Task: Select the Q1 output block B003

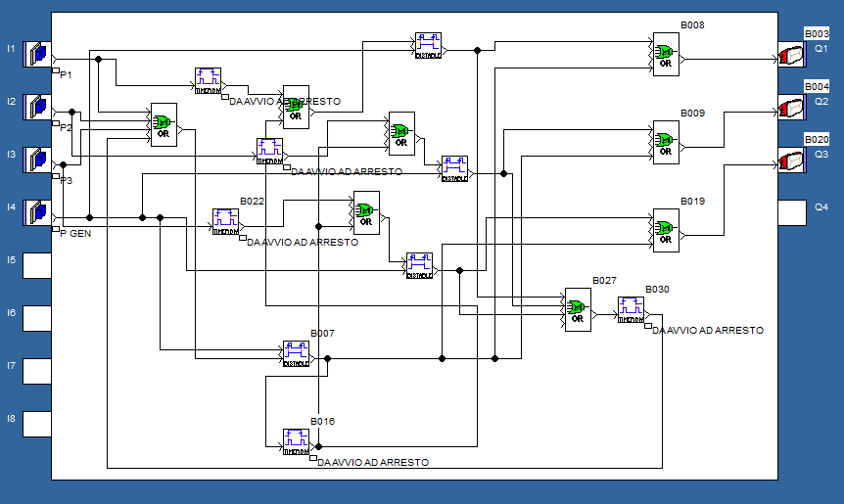Action: (x=791, y=55)
